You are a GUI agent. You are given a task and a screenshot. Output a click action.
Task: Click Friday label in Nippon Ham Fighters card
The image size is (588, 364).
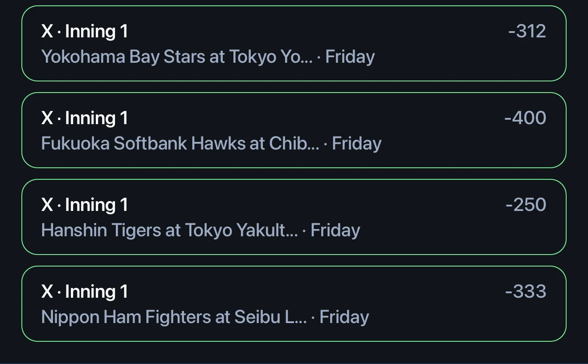coord(344,317)
